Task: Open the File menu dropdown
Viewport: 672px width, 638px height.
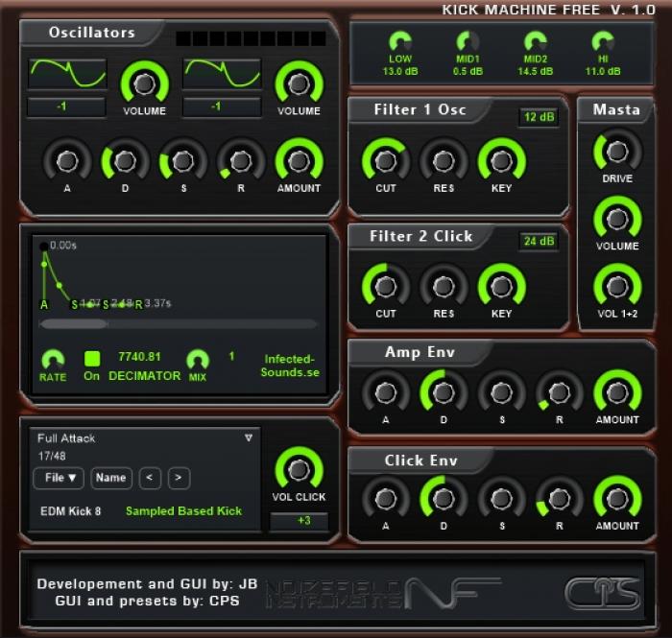Action: [x=60, y=478]
